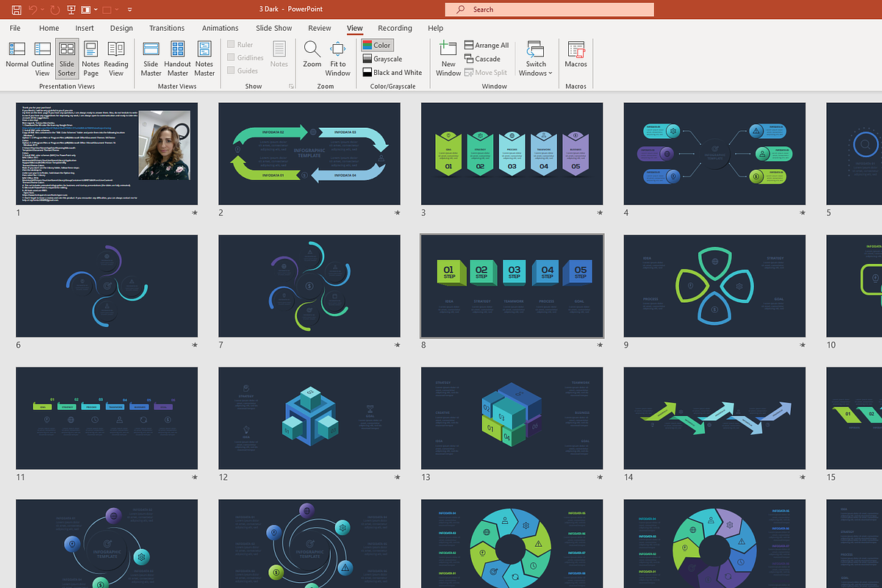This screenshot has height=588, width=882.
Task: Start slide show from beginning in title bar
Action: click(x=71, y=10)
